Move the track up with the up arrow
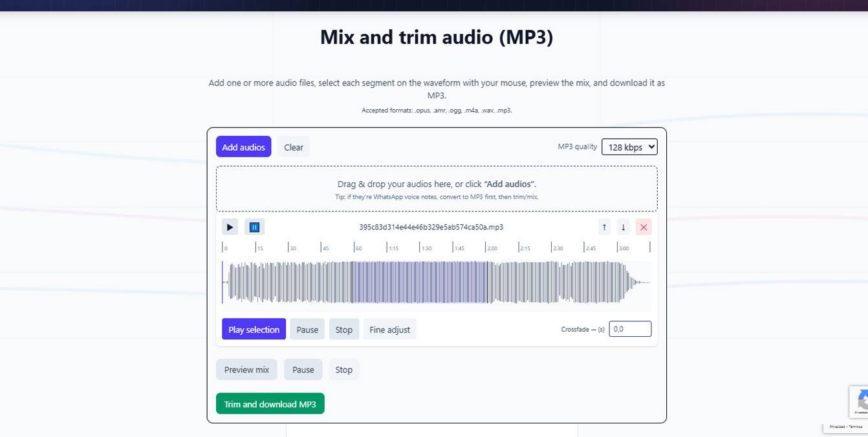 point(603,227)
